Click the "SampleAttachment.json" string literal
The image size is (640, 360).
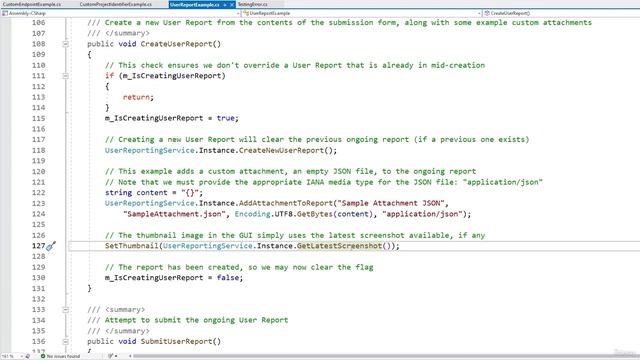point(174,214)
